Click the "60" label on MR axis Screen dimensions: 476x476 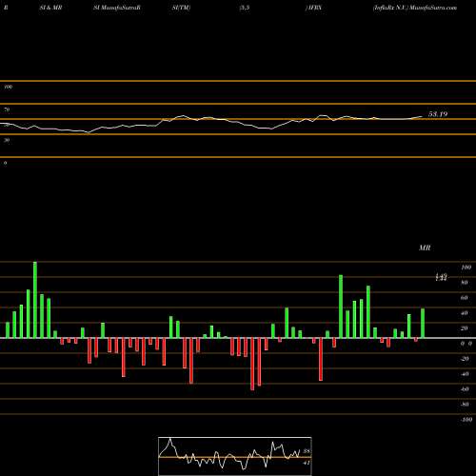click(x=465, y=298)
